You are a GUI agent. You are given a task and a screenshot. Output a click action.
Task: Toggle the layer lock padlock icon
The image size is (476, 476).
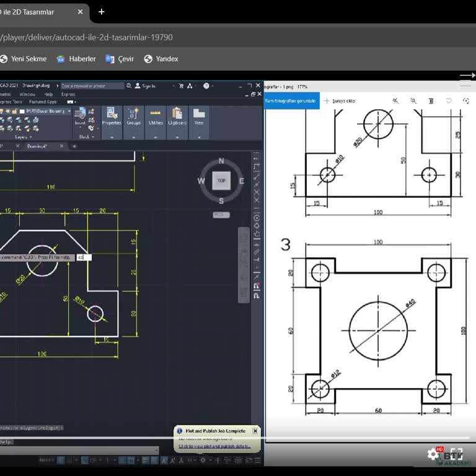pyautogui.click(x=15, y=112)
